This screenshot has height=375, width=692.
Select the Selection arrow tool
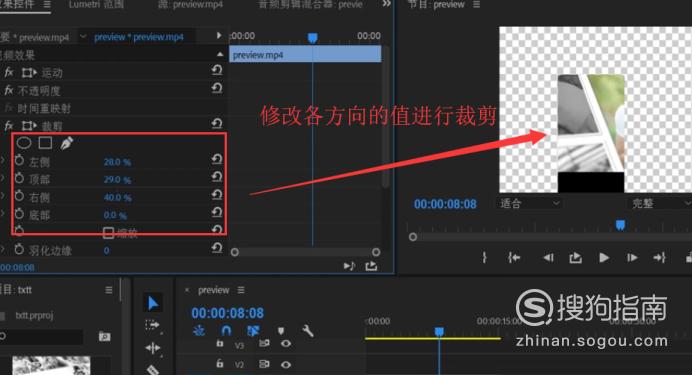(153, 303)
